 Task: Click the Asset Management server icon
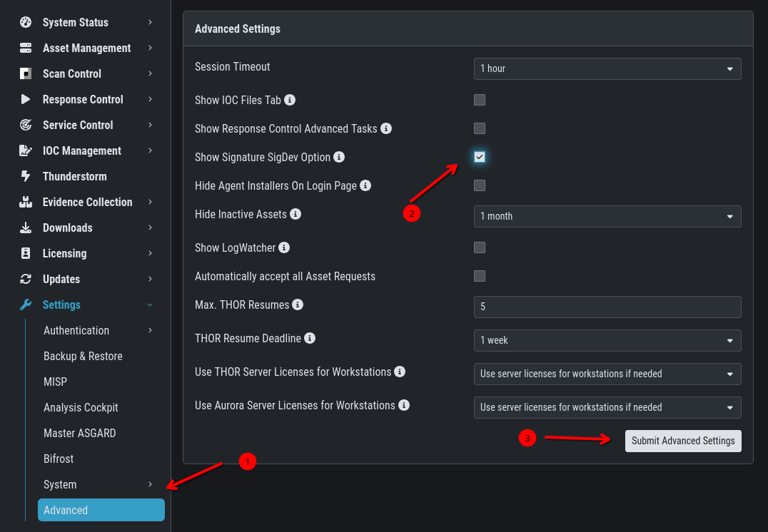tap(26, 48)
